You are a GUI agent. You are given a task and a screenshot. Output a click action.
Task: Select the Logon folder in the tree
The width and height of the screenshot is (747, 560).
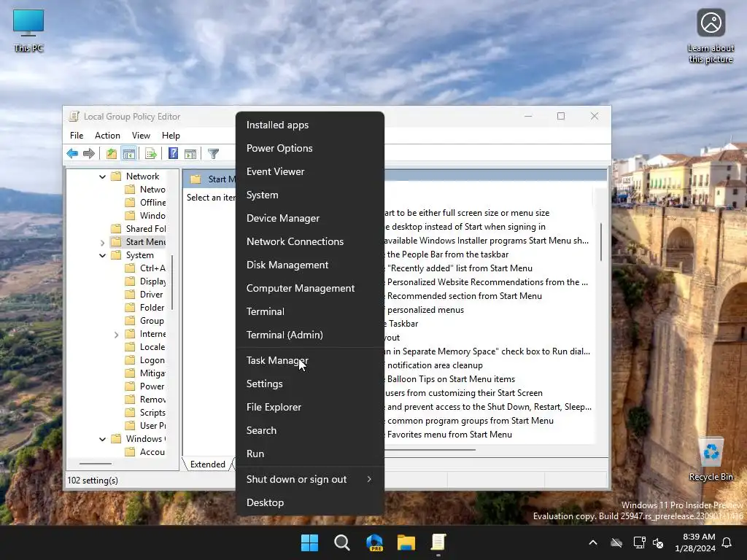coord(145,360)
